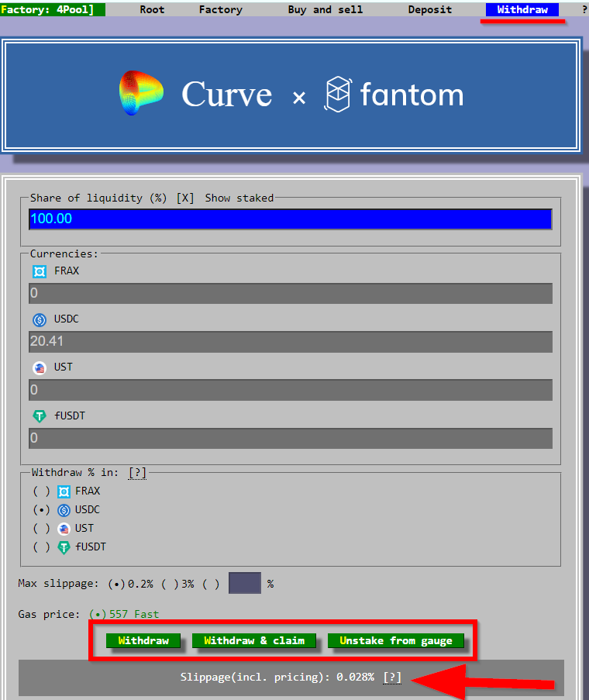
Task: Select the custom slippage radio option
Action: tap(211, 584)
